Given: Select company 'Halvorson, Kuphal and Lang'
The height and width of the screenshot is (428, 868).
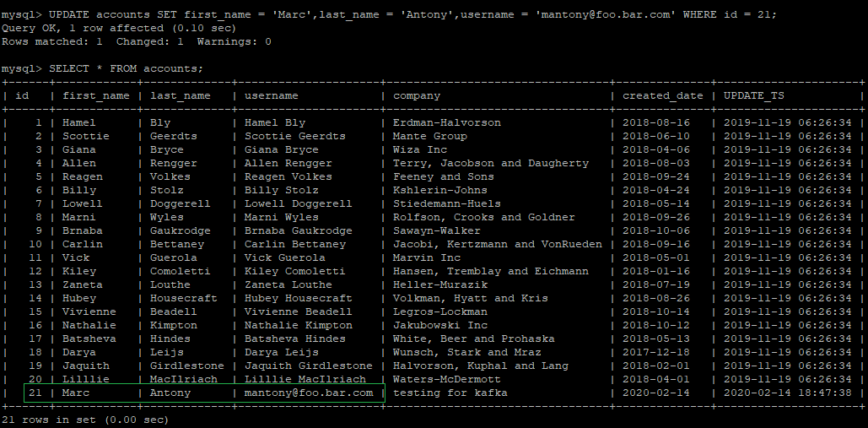Looking at the screenshot, I should [481, 366].
